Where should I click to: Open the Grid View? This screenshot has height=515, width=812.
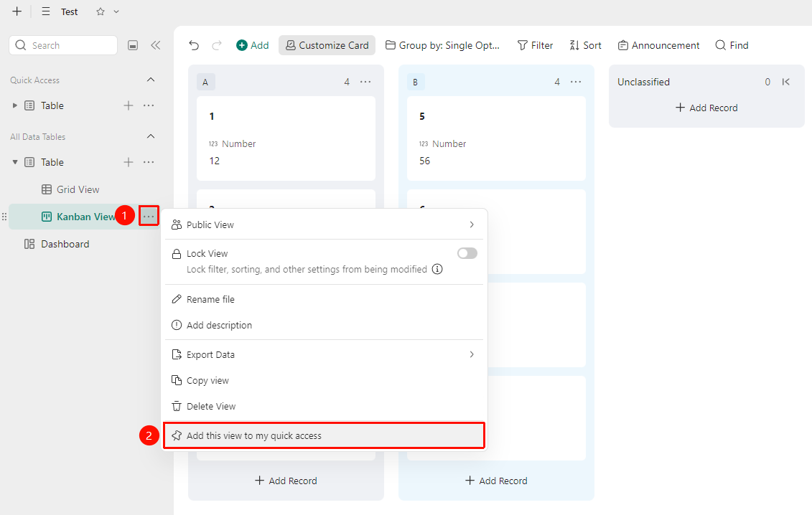pos(70,189)
